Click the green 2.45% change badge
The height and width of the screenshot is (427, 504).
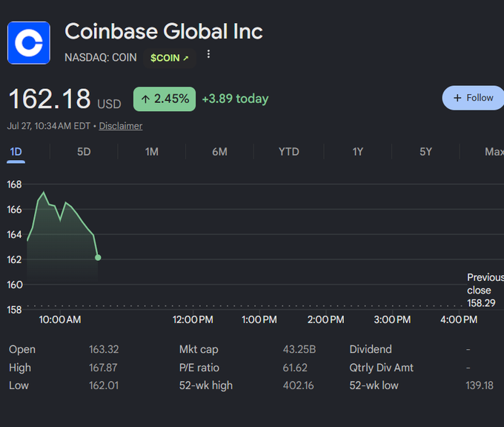[x=165, y=99]
